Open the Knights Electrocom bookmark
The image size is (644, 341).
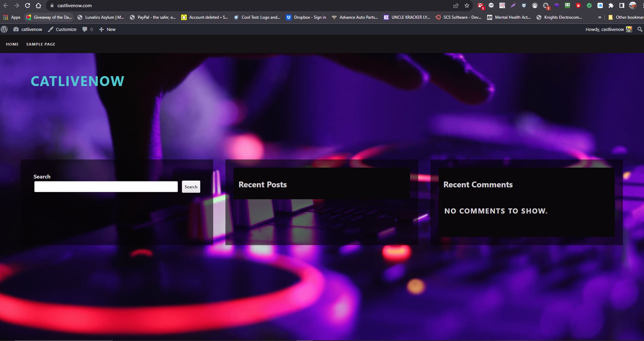(x=559, y=17)
